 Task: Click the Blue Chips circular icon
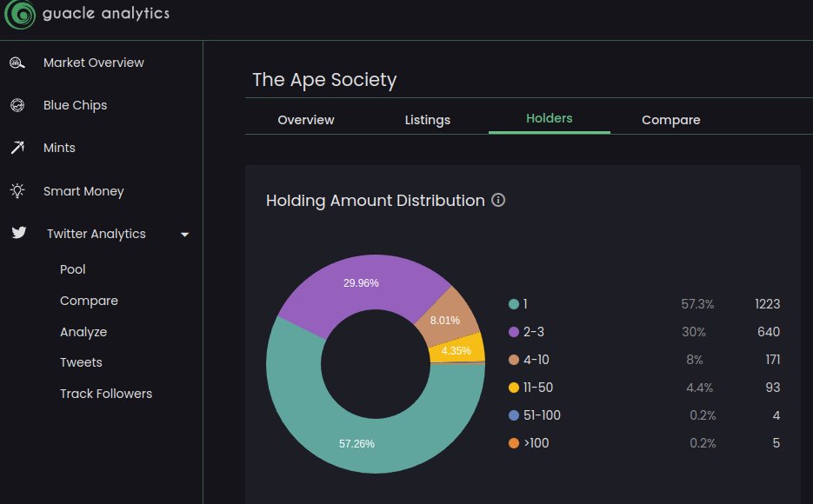tap(17, 105)
